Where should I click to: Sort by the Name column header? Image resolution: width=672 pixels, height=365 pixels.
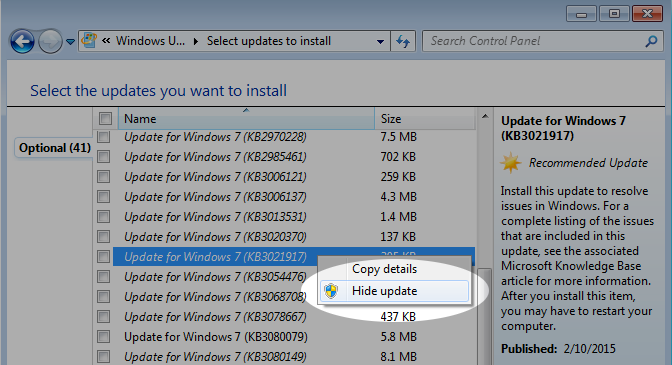tap(246, 119)
